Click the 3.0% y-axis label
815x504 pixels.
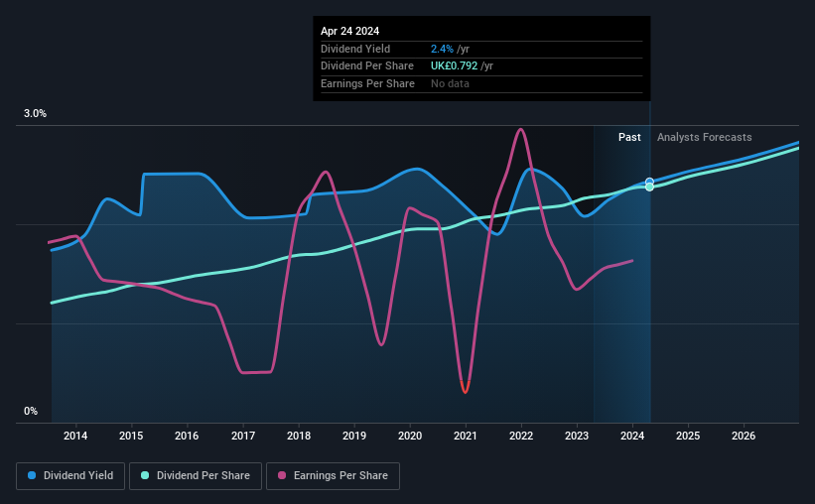click(35, 114)
